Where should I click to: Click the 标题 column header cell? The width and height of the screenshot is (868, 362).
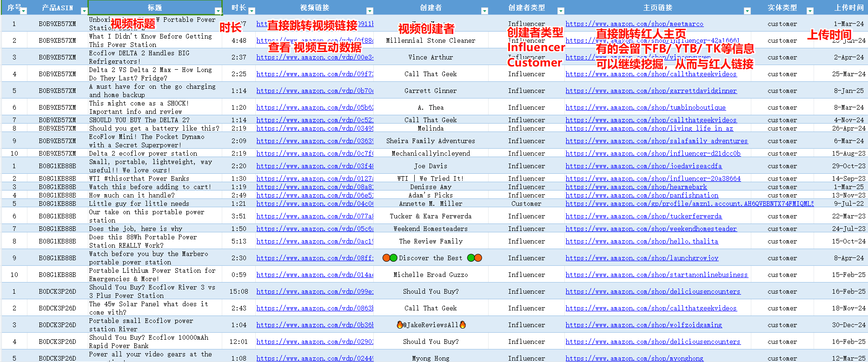click(x=155, y=7)
